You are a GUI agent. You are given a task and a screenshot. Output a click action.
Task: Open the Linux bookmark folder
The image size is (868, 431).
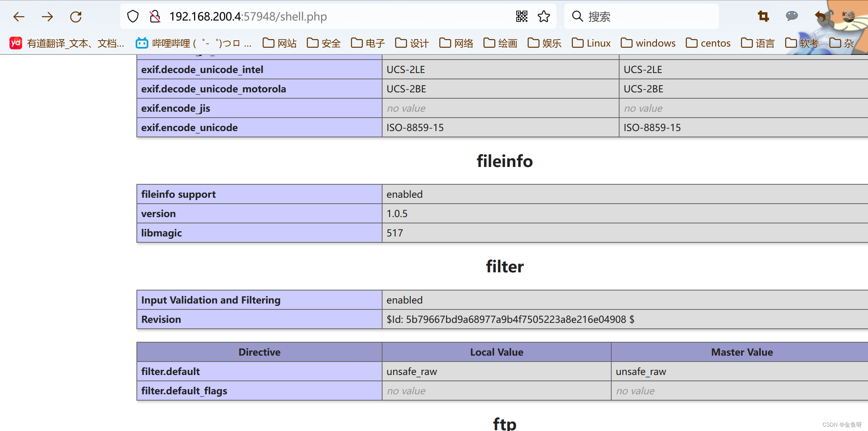[591, 43]
